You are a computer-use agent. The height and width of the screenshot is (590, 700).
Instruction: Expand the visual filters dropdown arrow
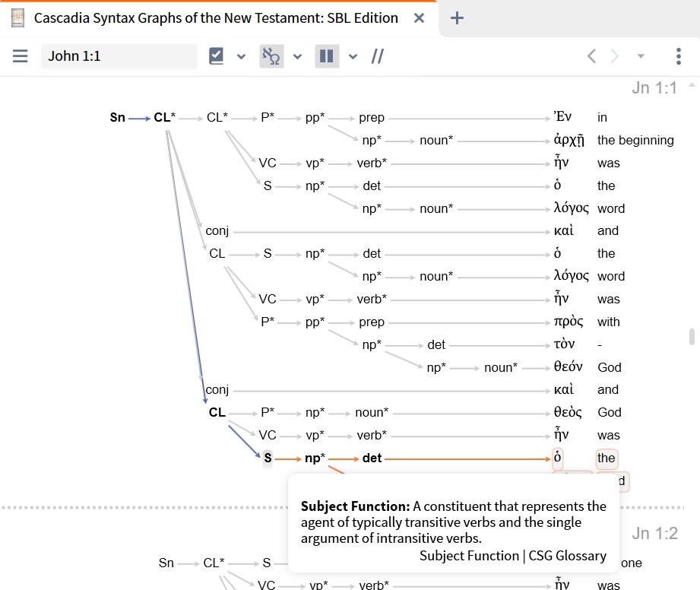tap(241, 57)
